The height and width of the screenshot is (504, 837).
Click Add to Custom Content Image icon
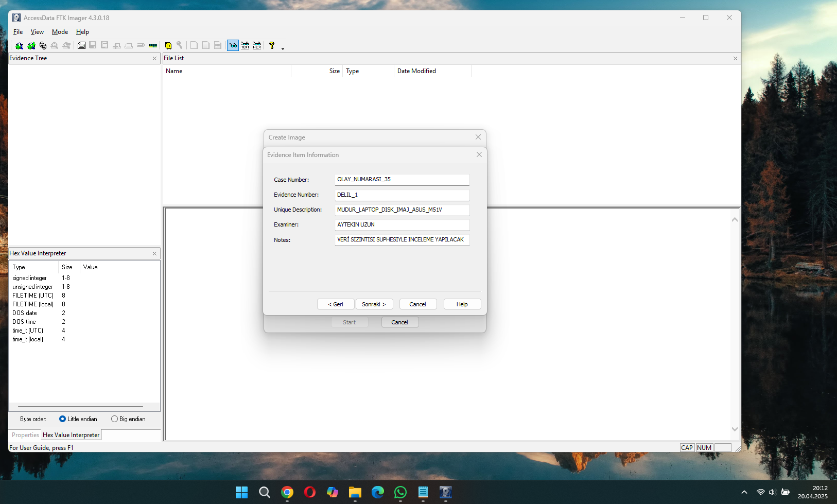(x=117, y=45)
